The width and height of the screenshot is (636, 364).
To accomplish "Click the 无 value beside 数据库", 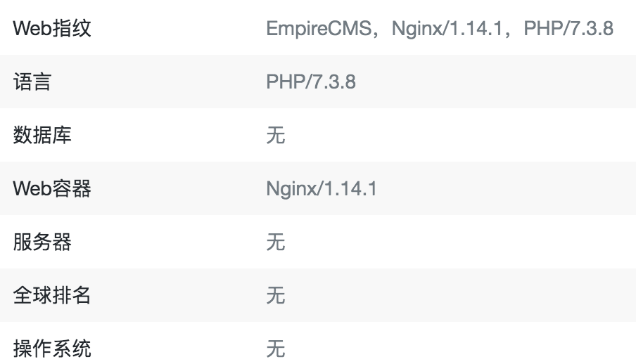I will coord(275,136).
